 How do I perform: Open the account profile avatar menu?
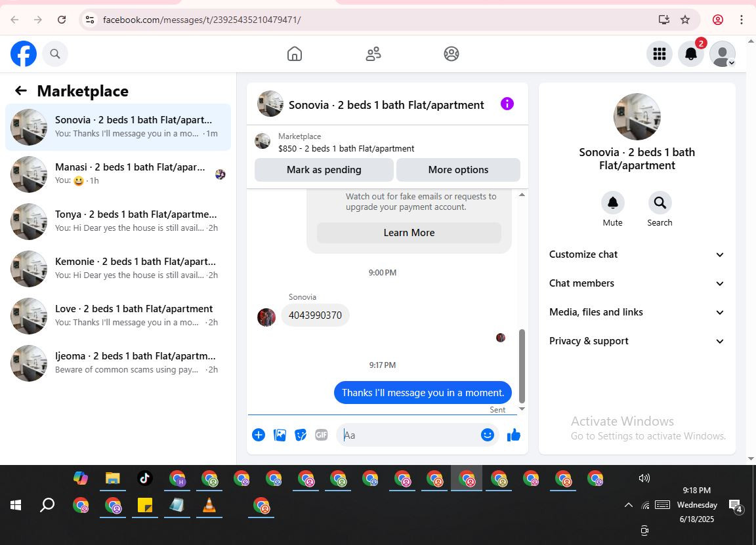(723, 54)
